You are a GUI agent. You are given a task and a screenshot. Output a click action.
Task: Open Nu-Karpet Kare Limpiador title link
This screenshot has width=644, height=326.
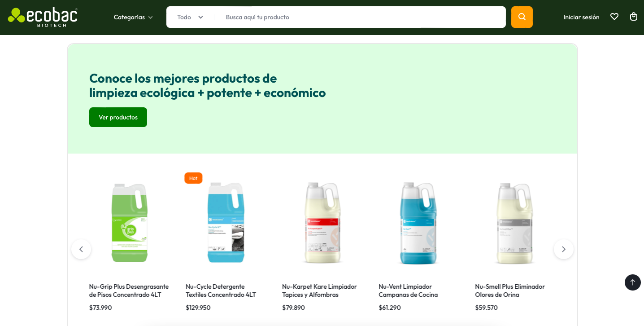[x=319, y=291]
